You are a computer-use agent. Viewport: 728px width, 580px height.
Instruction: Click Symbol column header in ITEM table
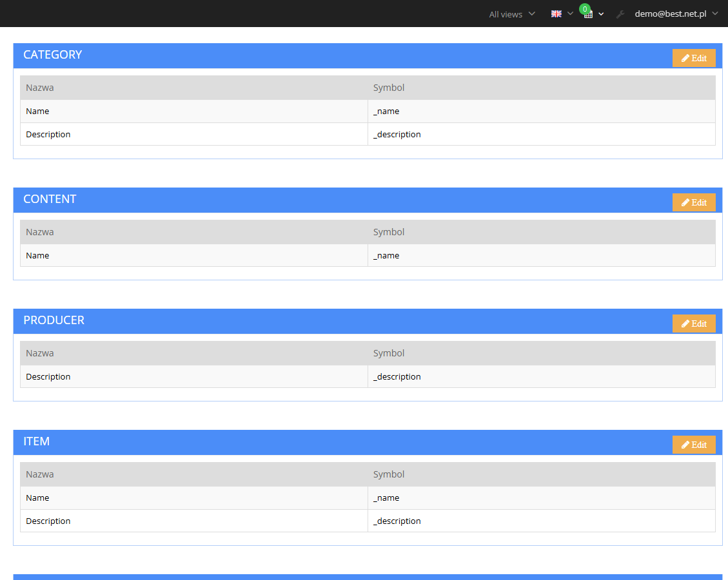click(542, 474)
